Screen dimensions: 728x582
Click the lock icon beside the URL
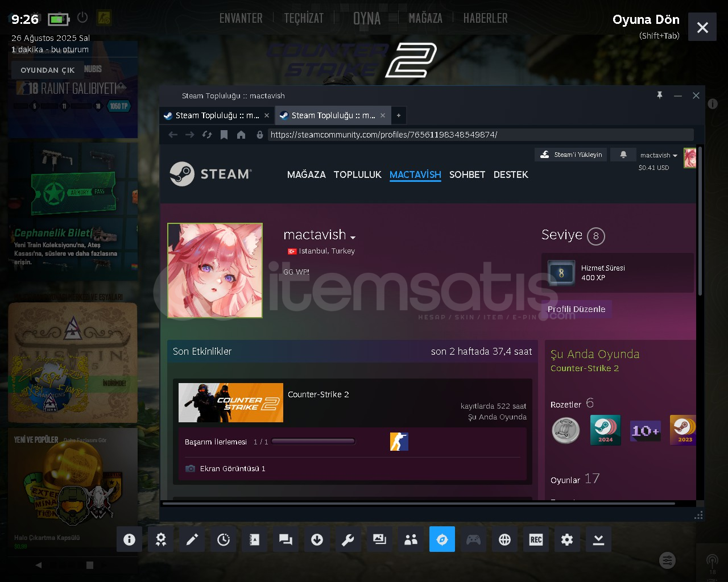click(x=260, y=135)
